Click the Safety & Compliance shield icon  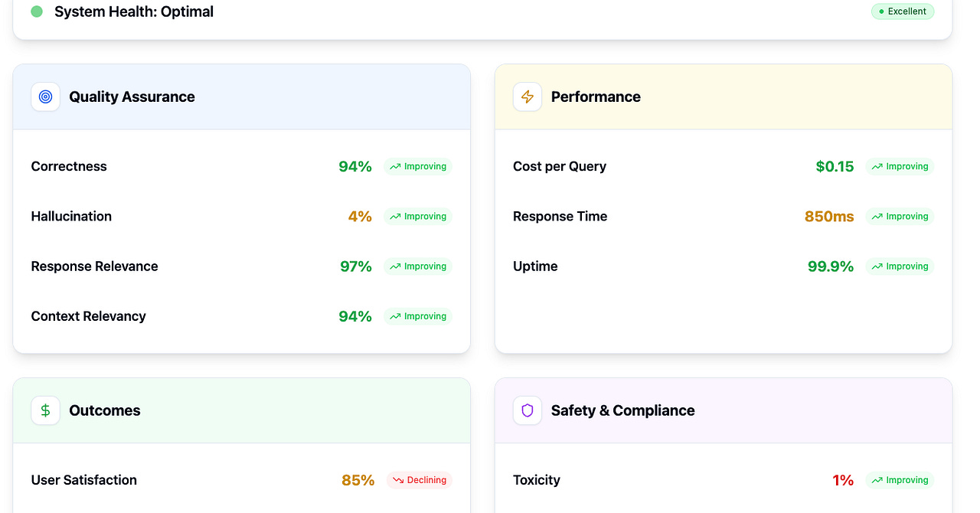[528, 410]
